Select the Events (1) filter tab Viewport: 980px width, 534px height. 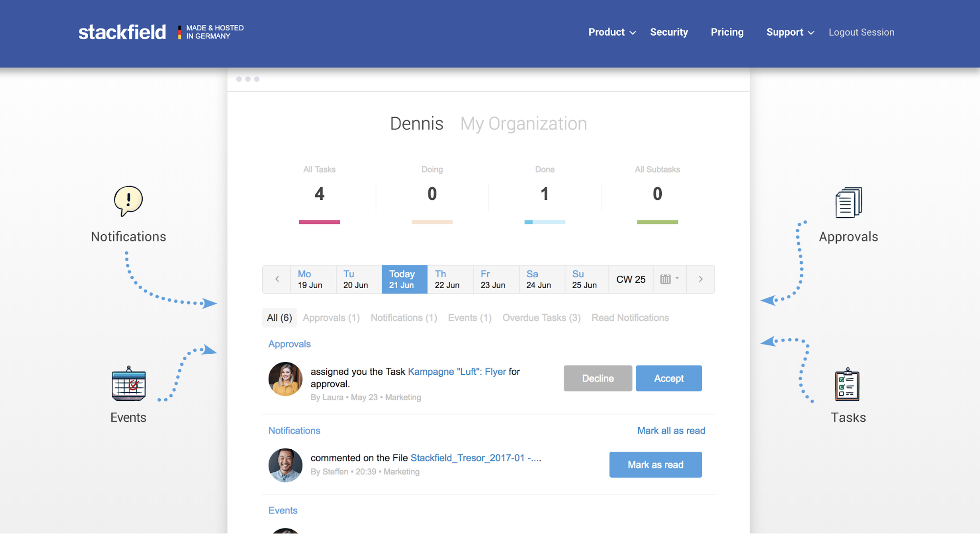point(470,318)
